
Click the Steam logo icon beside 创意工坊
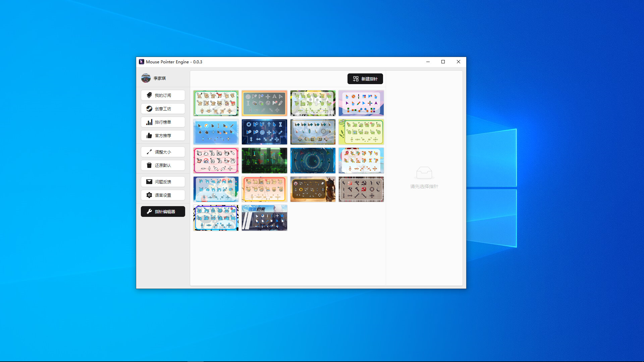149,109
